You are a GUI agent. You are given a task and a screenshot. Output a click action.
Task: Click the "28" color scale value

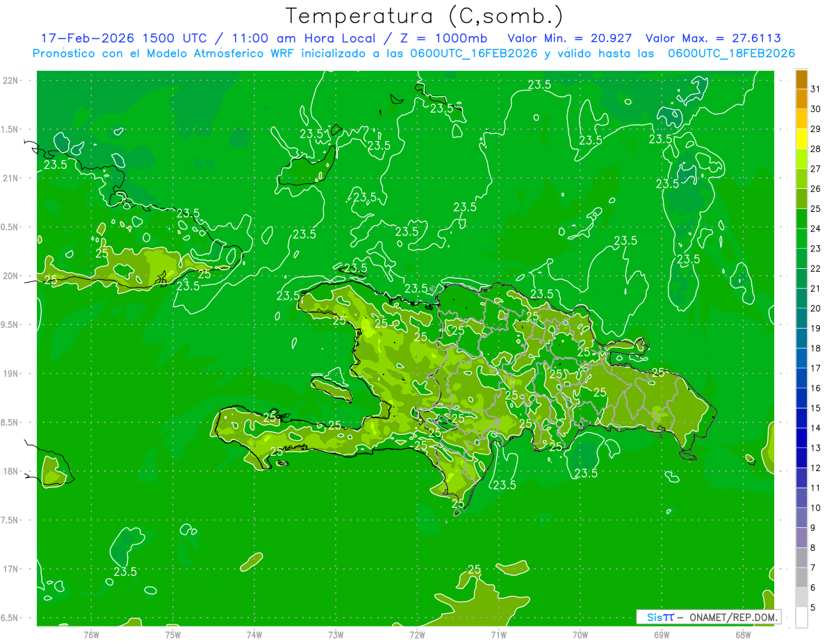(x=816, y=149)
